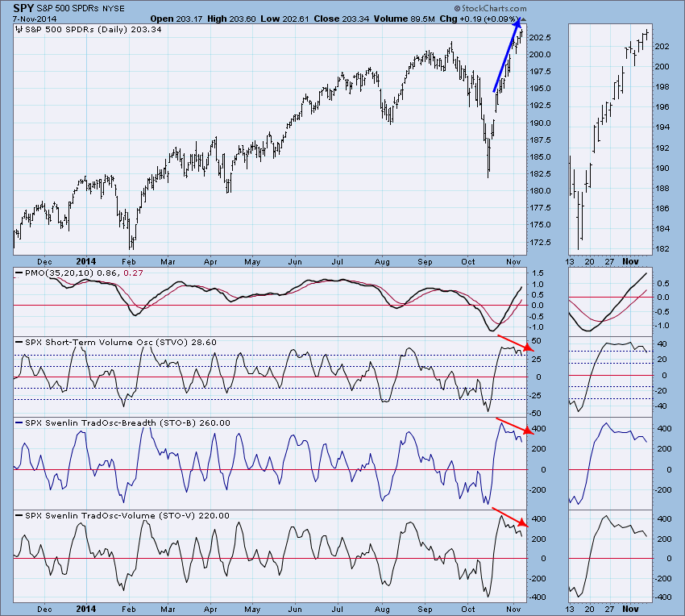
Task: Select the 190.0 price axis label
Action: point(539,123)
